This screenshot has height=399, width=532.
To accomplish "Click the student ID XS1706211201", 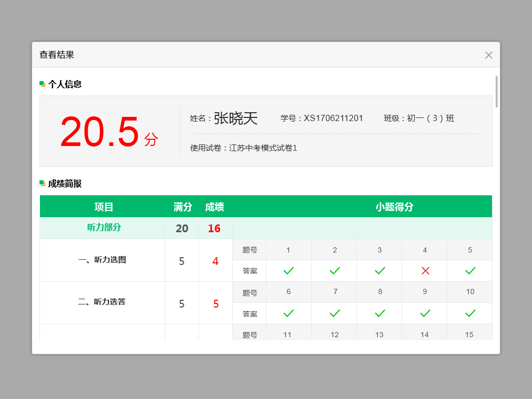I will click(333, 118).
